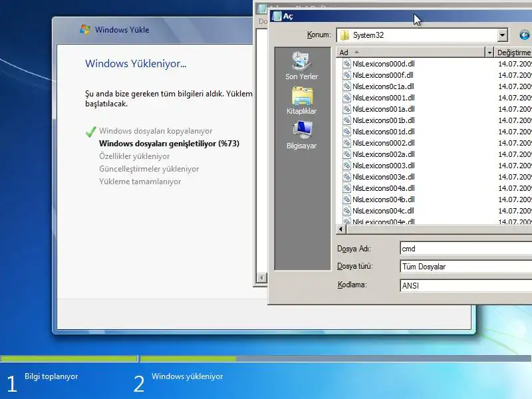532x399 pixels.
Task: Sort by the Ad column header
Action: 410,53
